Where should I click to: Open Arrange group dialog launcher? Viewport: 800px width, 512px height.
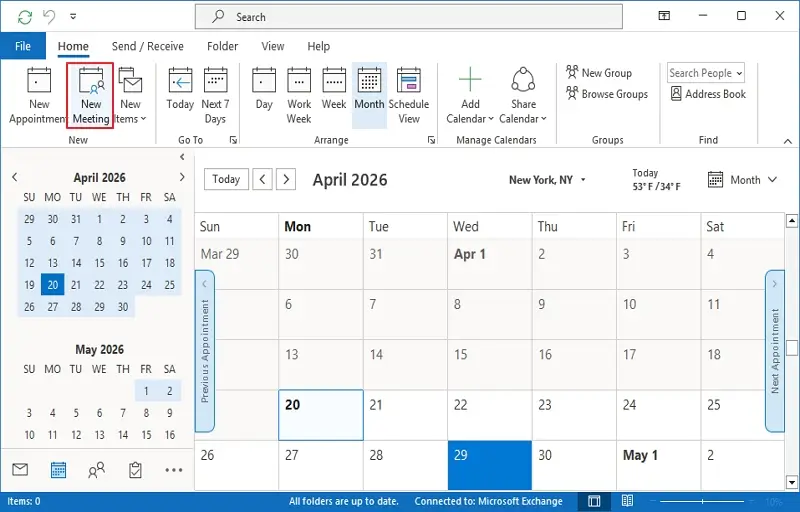(431, 140)
